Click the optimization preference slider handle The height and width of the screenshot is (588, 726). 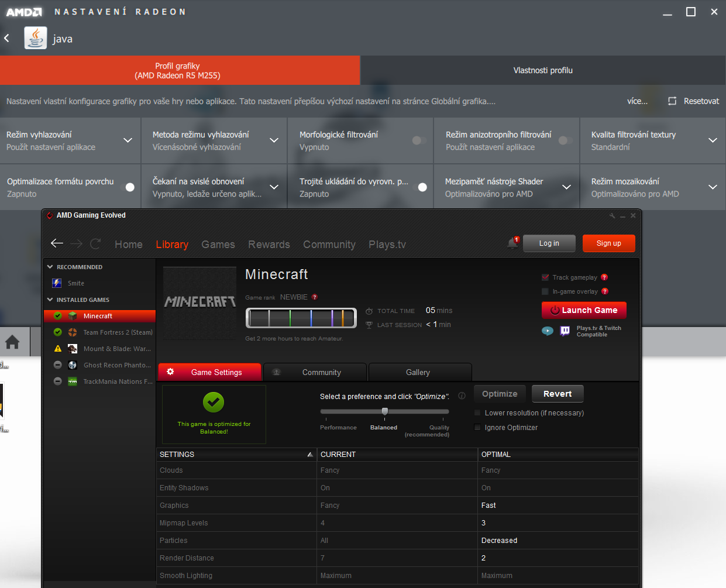(385, 411)
